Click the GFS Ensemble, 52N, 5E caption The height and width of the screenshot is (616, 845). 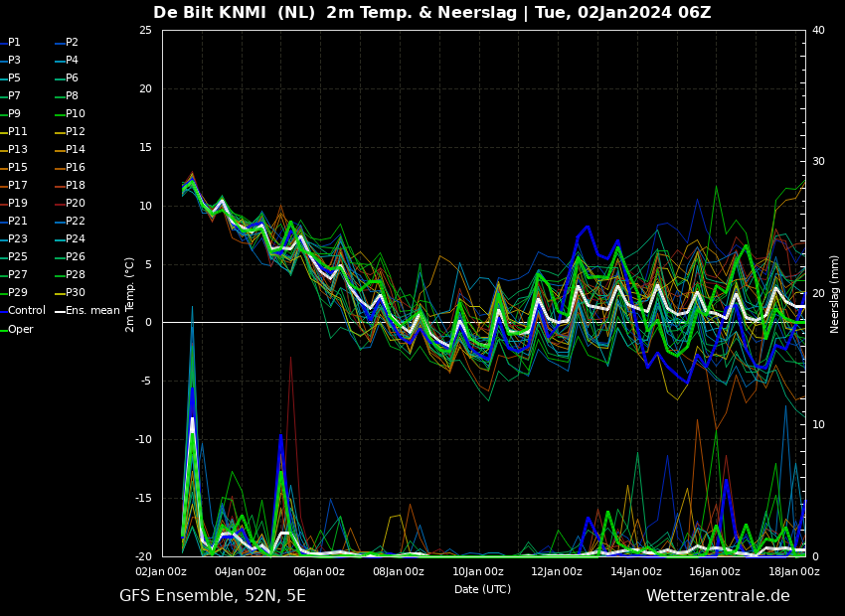[x=213, y=596]
